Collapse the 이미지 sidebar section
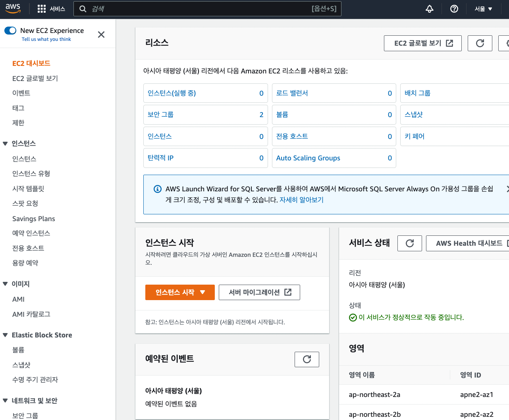Viewport: 509px width, 420px height. [x=5, y=284]
